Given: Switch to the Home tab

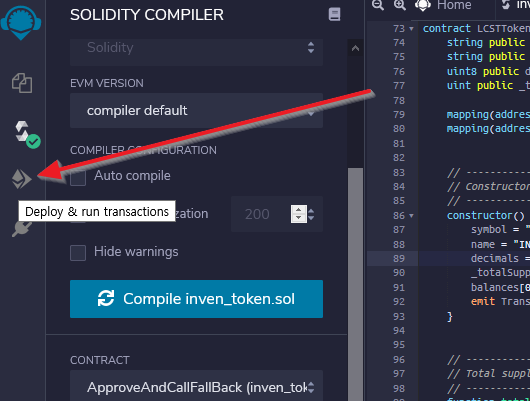Looking at the screenshot, I should tap(443, 5).
